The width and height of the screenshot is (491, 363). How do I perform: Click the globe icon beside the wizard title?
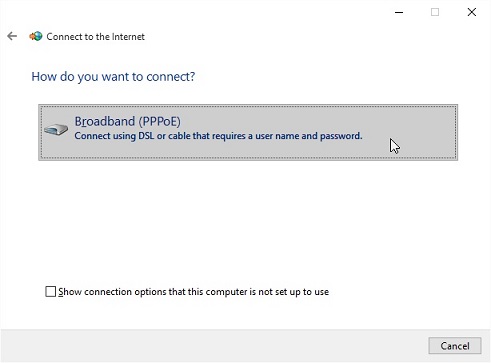[36, 36]
